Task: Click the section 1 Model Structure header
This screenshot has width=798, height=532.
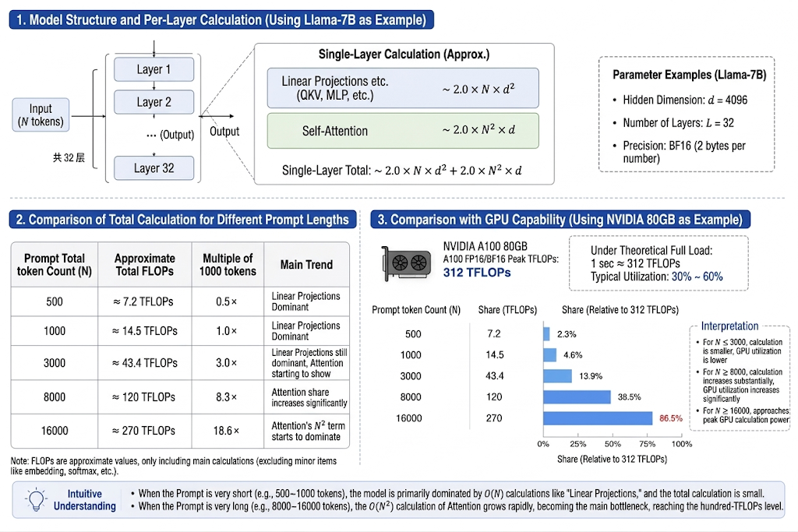Action: point(221,19)
